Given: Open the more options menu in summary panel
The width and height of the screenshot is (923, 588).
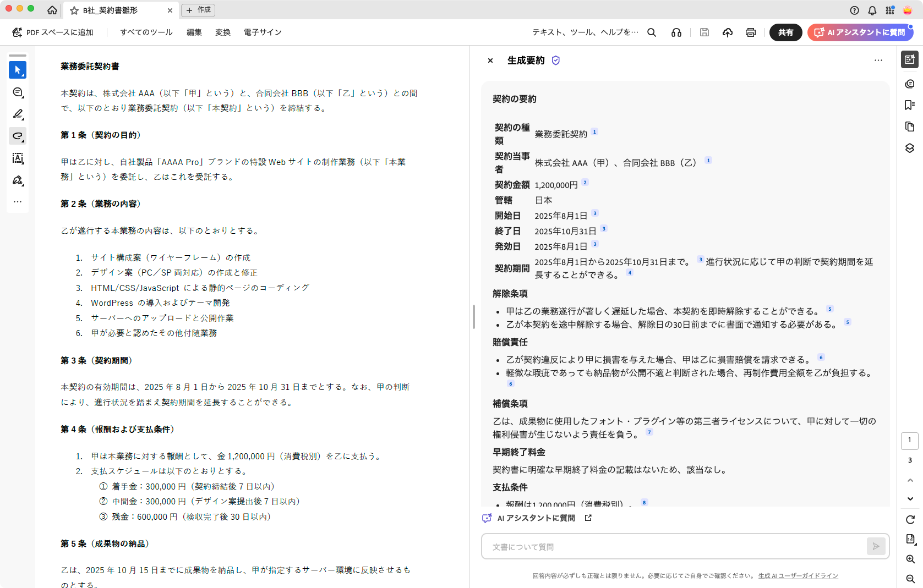Looking at the screenshot, I should coord(878,61).
